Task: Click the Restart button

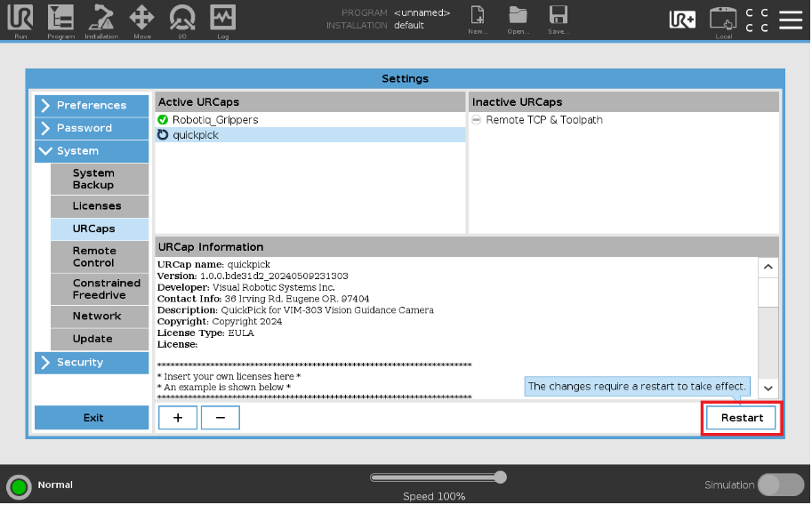Action: click(742, 419)
